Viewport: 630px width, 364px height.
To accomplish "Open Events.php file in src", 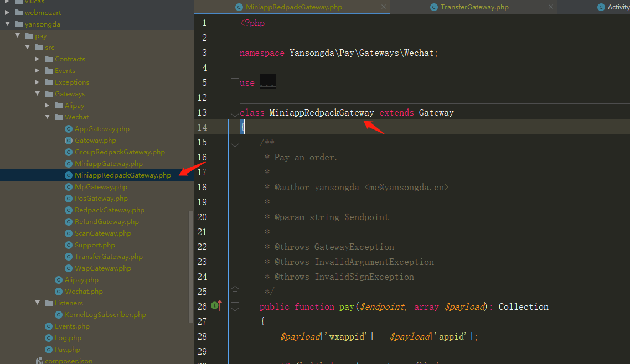I will coord(72,327).
